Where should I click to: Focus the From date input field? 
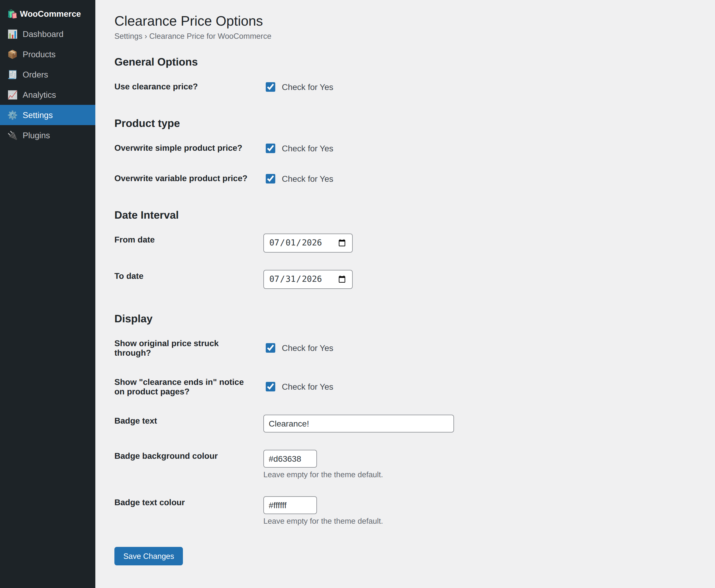pyautogui.click(x=308, y=243)
